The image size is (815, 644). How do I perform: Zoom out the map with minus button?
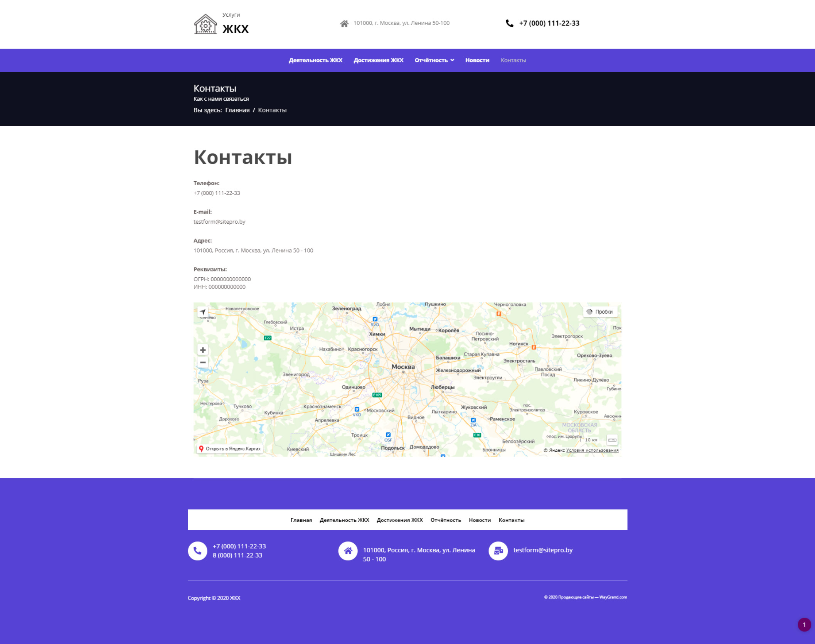203,362
